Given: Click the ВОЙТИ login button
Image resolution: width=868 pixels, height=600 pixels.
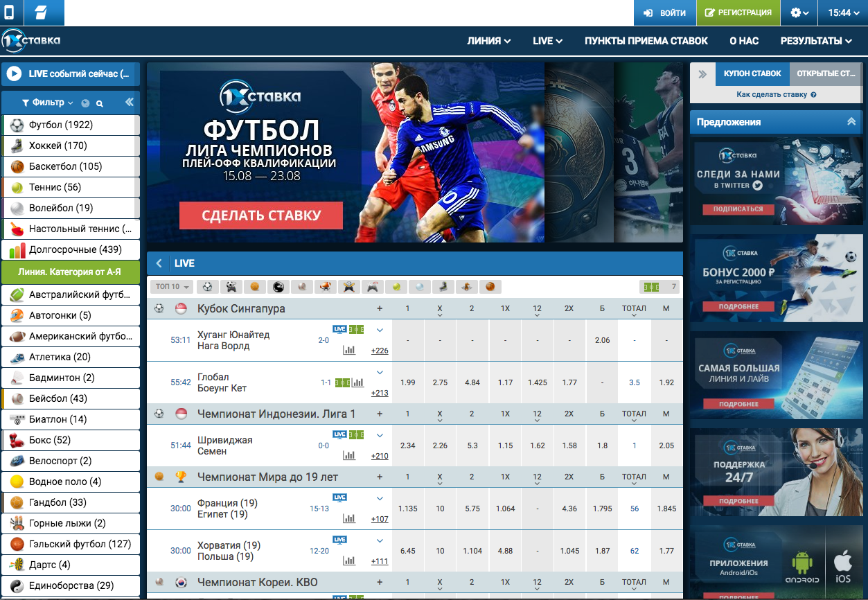Looking at the screenshot, I should tap(665, 12).
